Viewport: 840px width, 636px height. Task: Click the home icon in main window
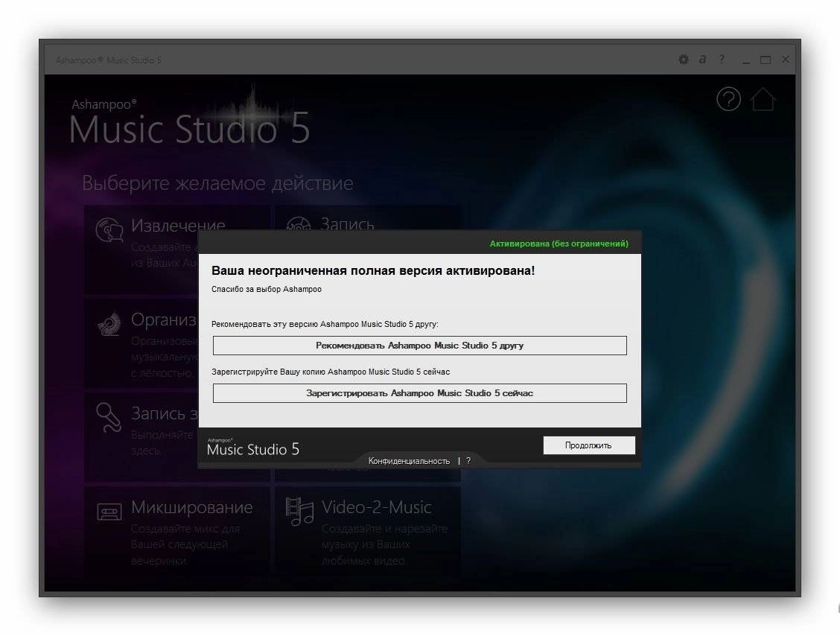point(763,99)
